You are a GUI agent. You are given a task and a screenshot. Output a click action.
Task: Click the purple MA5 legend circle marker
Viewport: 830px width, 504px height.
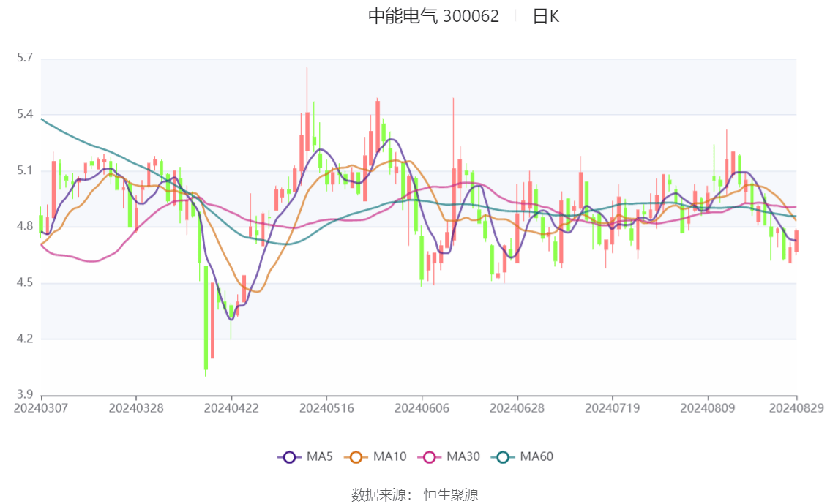tap(289, 457)
